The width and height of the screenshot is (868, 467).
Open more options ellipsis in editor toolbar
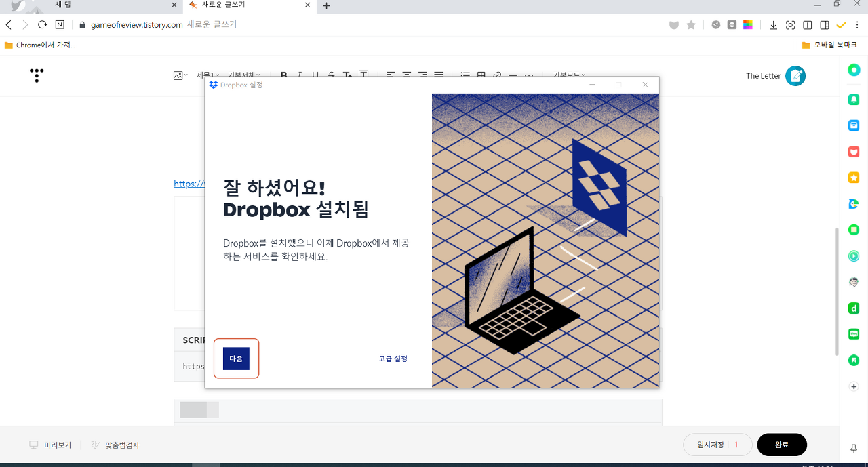(x=529, y=75)
